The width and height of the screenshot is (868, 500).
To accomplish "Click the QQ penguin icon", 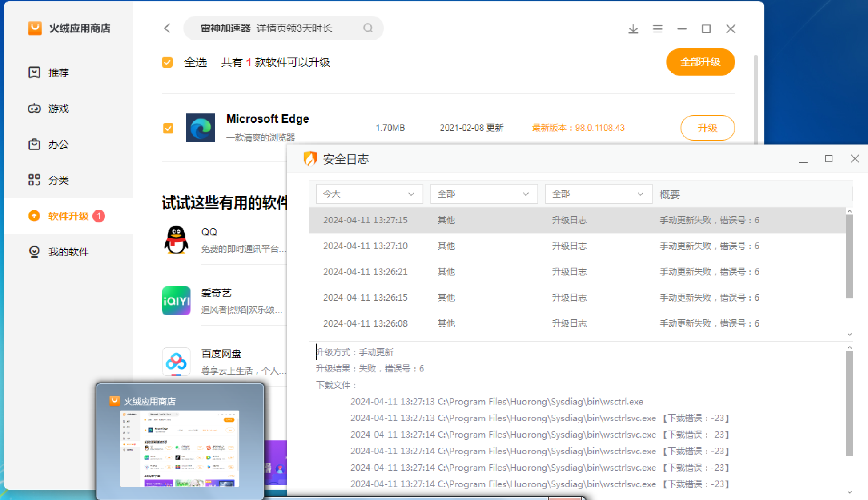I will [x=176, y=239].
